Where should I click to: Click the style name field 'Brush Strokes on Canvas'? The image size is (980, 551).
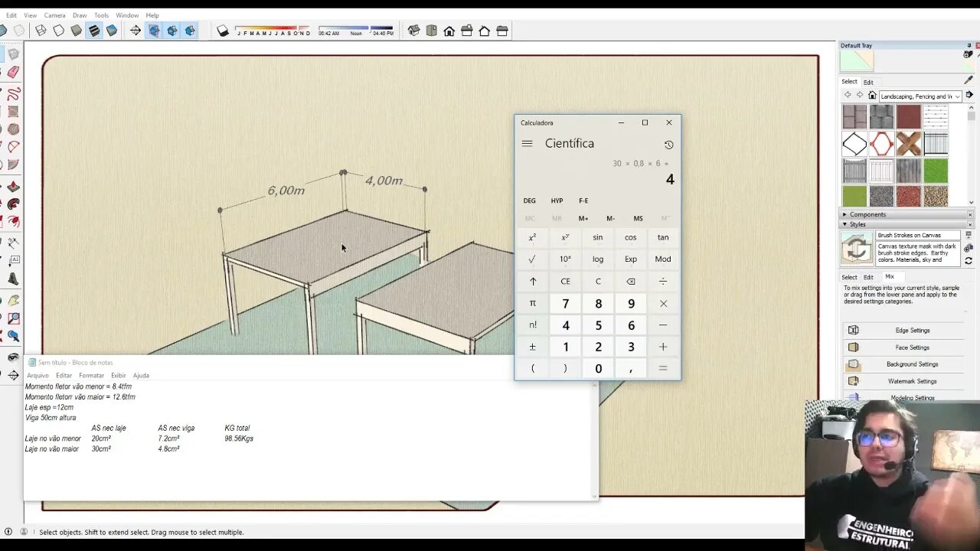[x=918, y=236]
